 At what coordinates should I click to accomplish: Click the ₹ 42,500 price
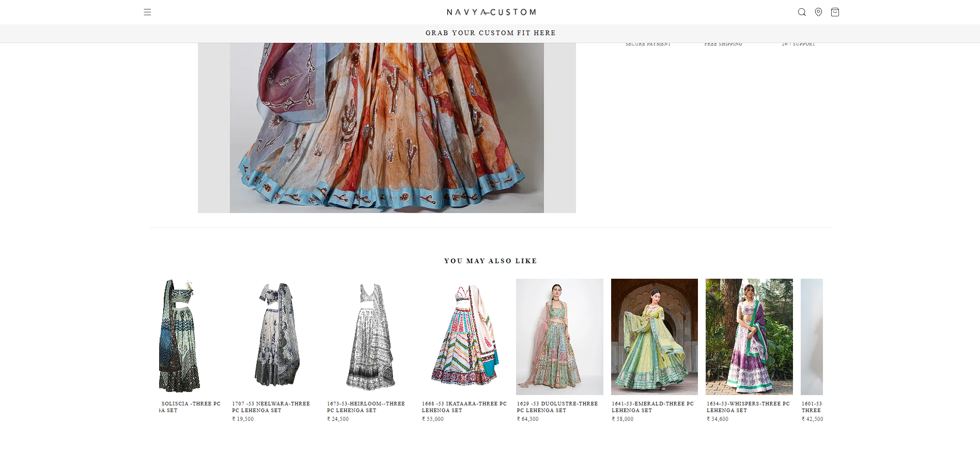coord(812,419)
